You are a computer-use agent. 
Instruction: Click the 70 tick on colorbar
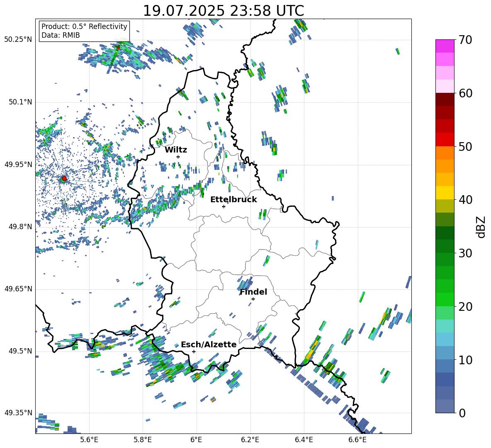pos(465,40)
